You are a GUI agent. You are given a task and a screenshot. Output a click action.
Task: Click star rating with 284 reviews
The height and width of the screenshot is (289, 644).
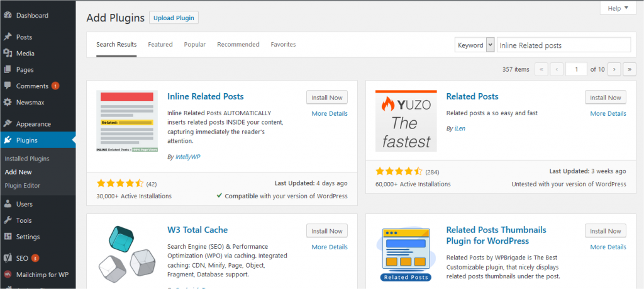tap(399, 171)
